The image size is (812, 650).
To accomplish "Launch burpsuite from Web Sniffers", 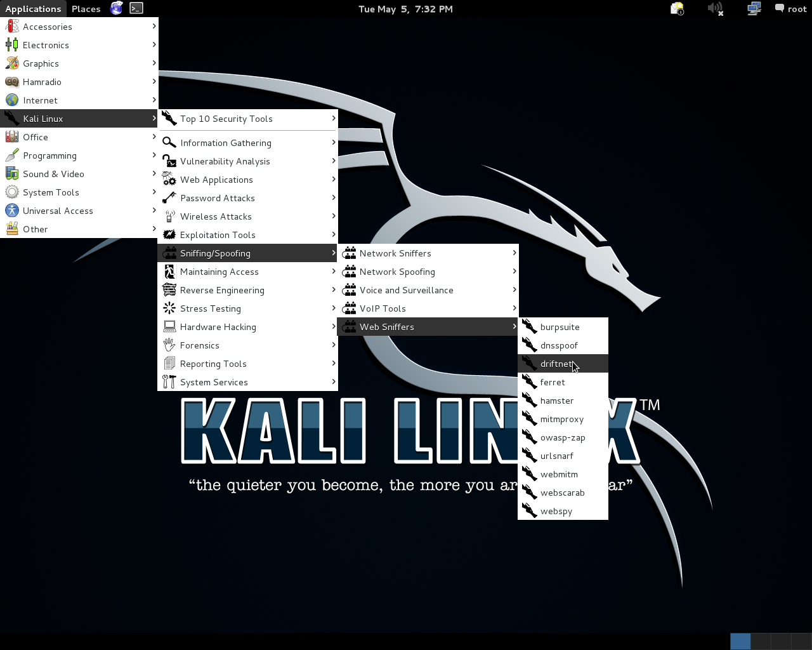I will point(563,327).
